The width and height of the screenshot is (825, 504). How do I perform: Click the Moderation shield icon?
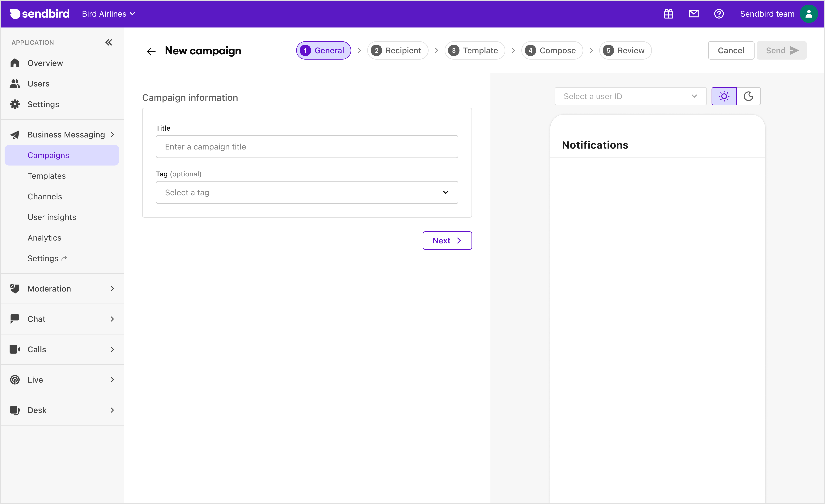(15, 288)
